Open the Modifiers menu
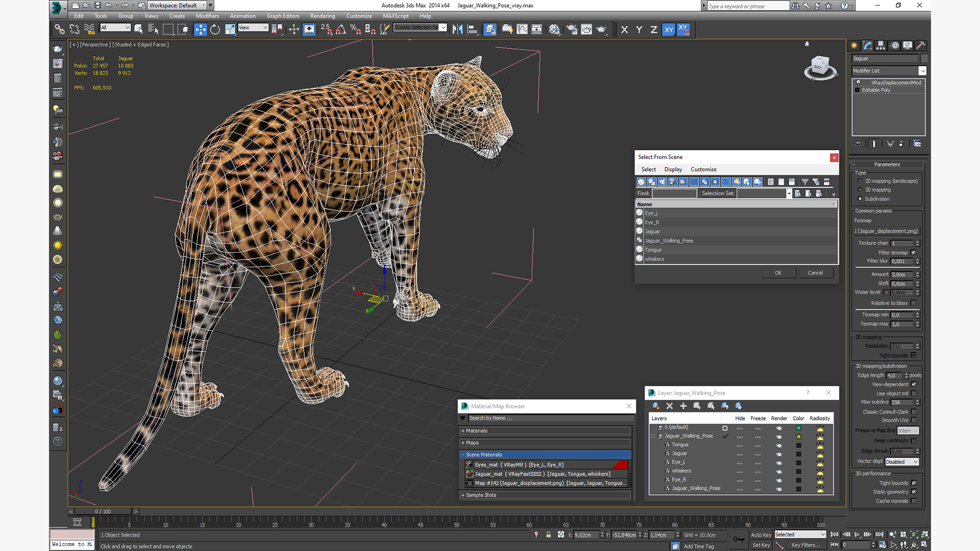The image size is (980, 551). click(207, 16)
